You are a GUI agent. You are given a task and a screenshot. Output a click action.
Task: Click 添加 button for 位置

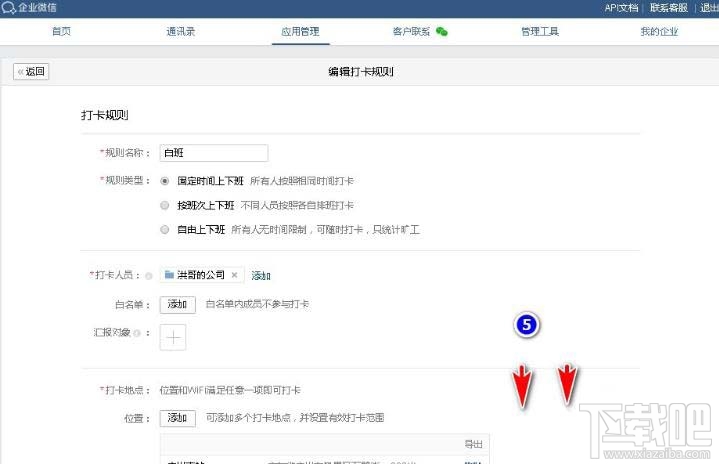177,418
